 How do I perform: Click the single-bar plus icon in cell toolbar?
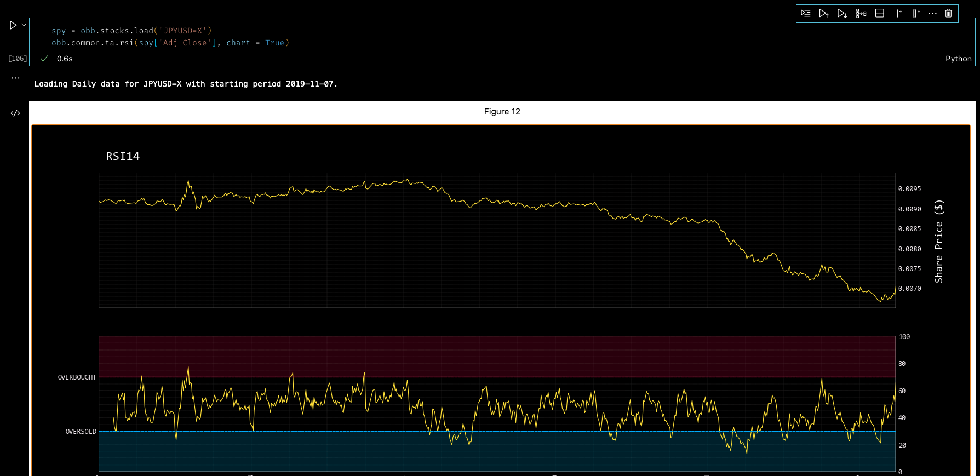[x=899, y=13]
